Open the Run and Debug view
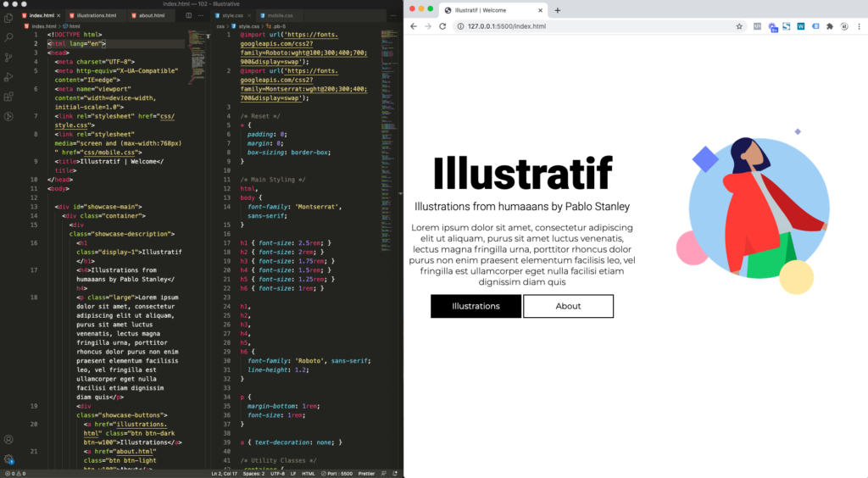This screenshot has width=868, height=478. pyautogui.click(x=8, y=77)
